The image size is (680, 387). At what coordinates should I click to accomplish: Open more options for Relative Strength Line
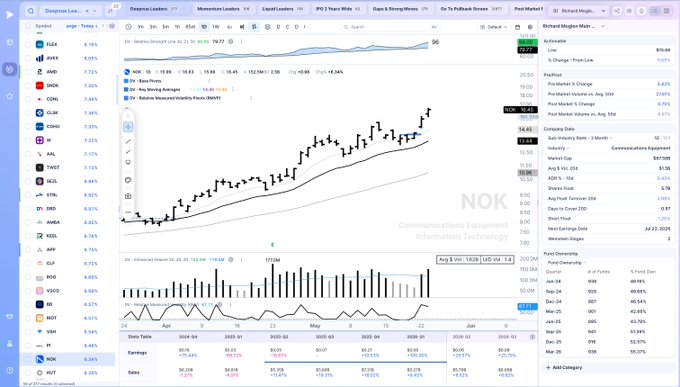coord(242,42)
